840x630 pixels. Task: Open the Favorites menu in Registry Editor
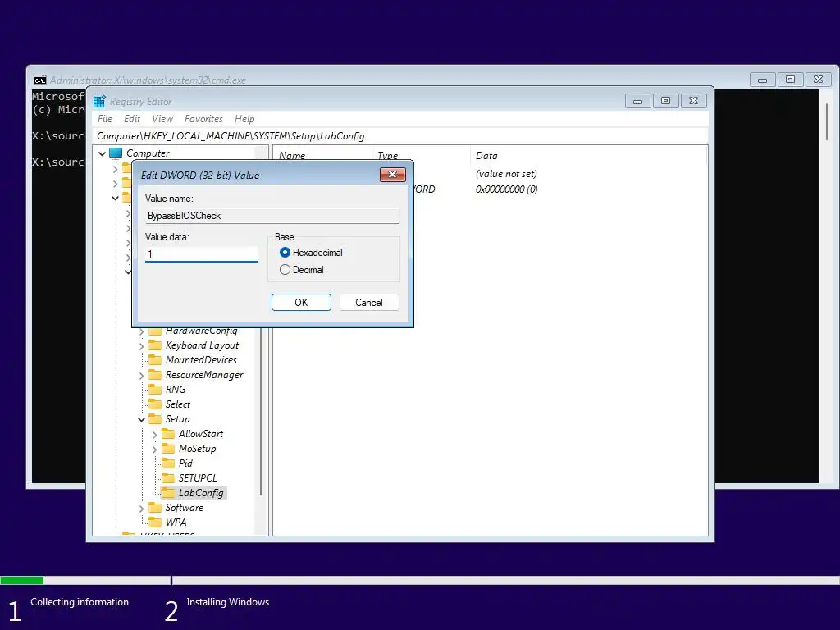click(203, 119)
